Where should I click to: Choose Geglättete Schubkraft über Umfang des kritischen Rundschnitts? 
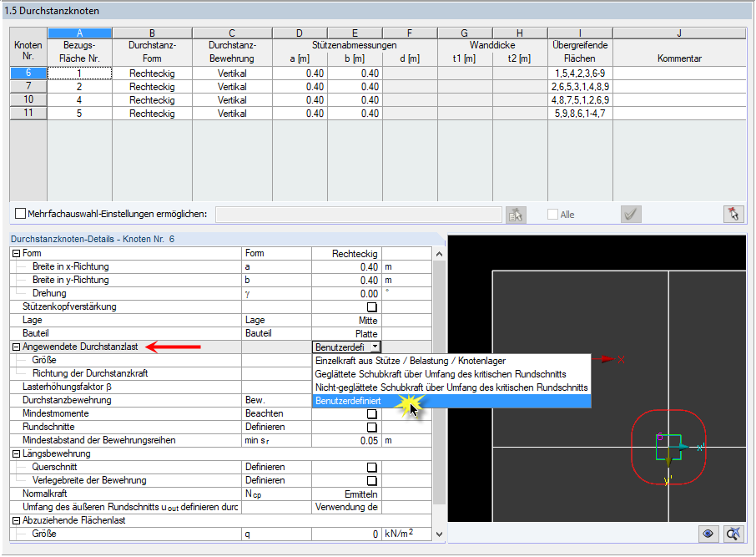417,373
